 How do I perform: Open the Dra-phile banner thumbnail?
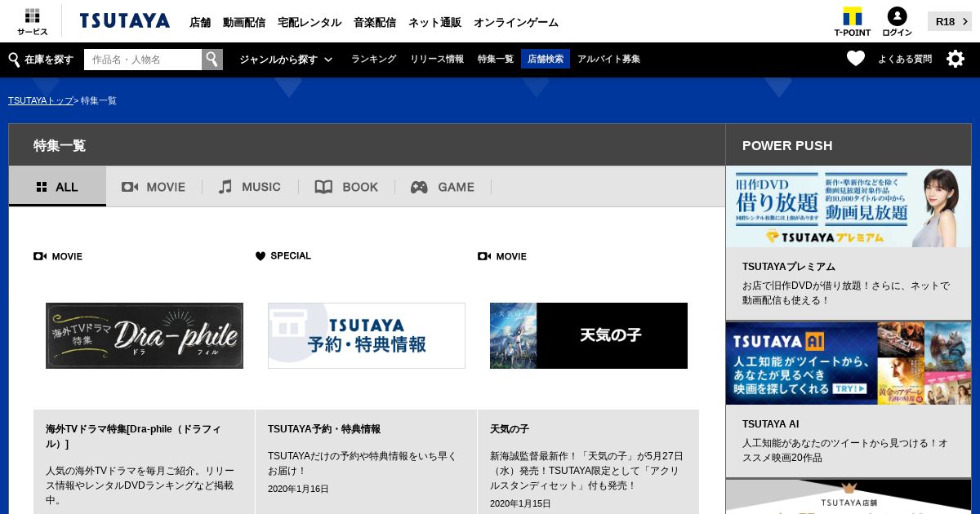click(145, 335)
